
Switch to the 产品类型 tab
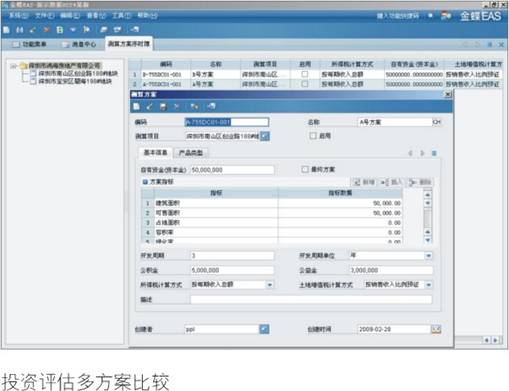(x=191, y=153)
